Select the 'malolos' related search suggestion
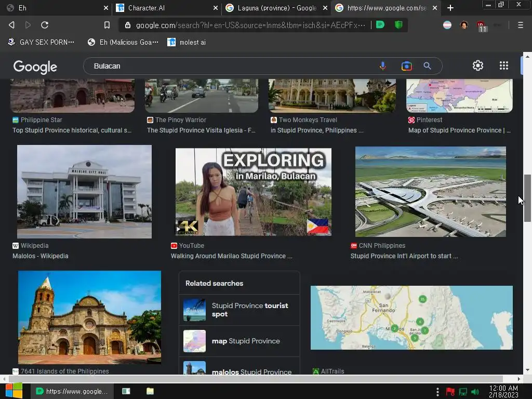Screen dimensions: 532x399 [x=239, y=366]
